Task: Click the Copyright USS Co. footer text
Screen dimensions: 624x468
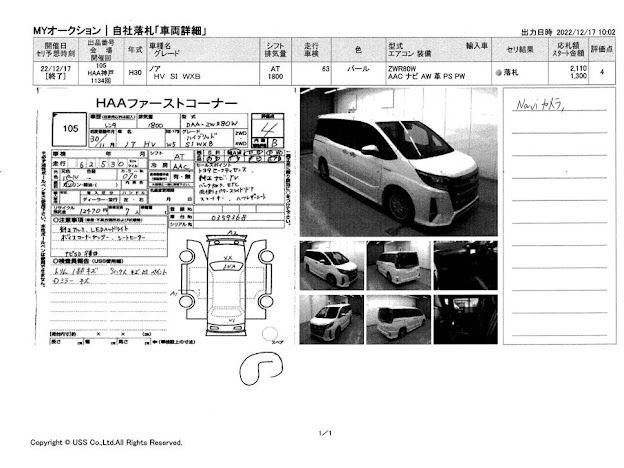Action: pos(106,441)
